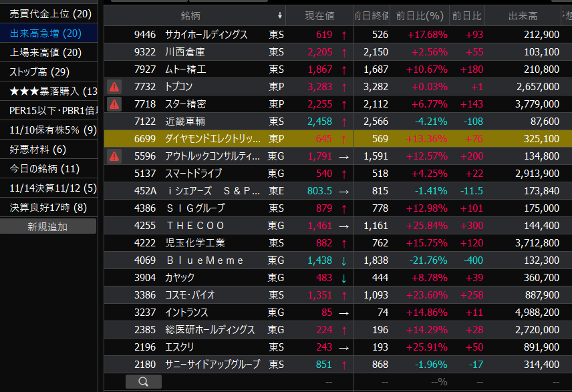Switch to 上場来高値 (20) list

45,53
